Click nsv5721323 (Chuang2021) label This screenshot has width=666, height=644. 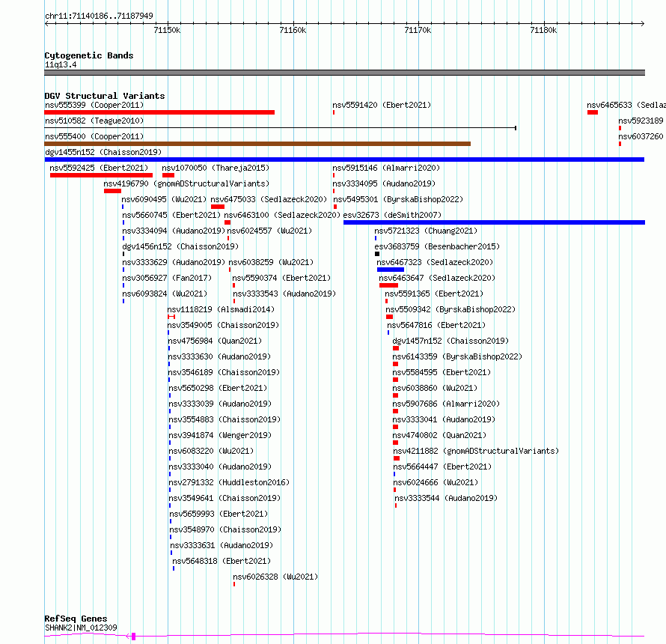pos(426,231)
